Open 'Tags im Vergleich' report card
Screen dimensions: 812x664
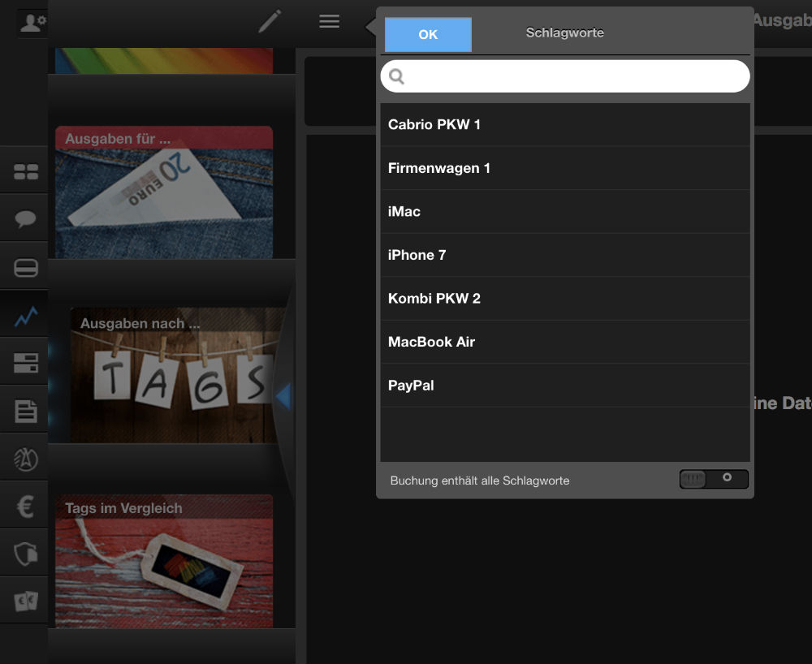click(x=164, y=561)
